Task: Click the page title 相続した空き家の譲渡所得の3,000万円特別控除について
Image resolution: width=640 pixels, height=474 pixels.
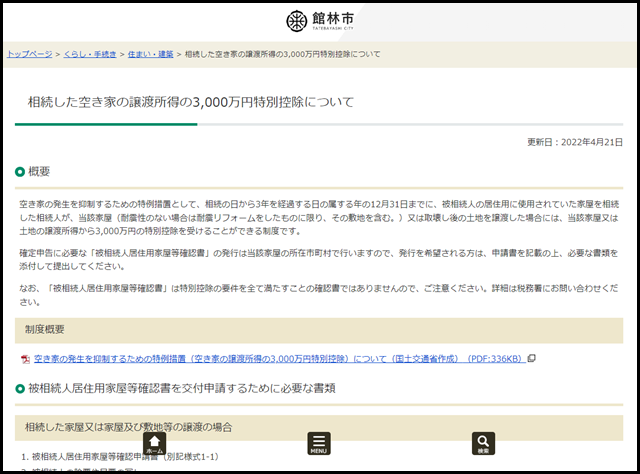Action: pos(191,102)
